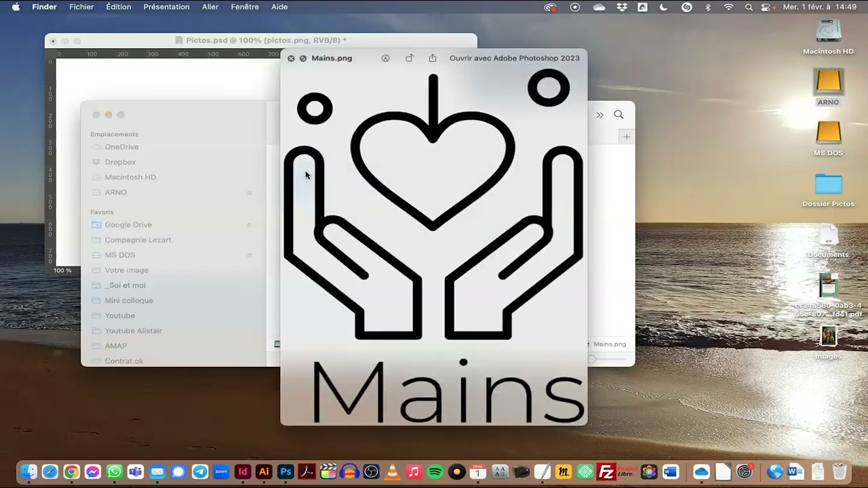This screenshot has height=488, width=868.
Task: Eject ARNO volume in sidebar
Action: 250,193
